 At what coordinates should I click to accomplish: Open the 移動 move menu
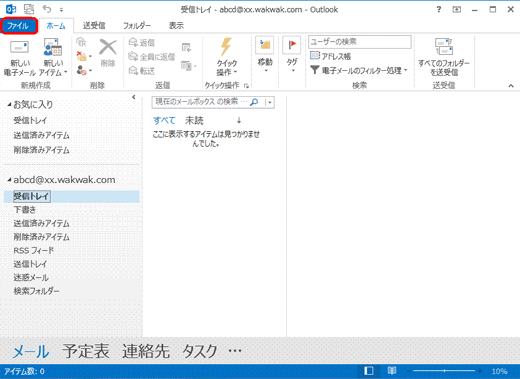coord(265,55)
